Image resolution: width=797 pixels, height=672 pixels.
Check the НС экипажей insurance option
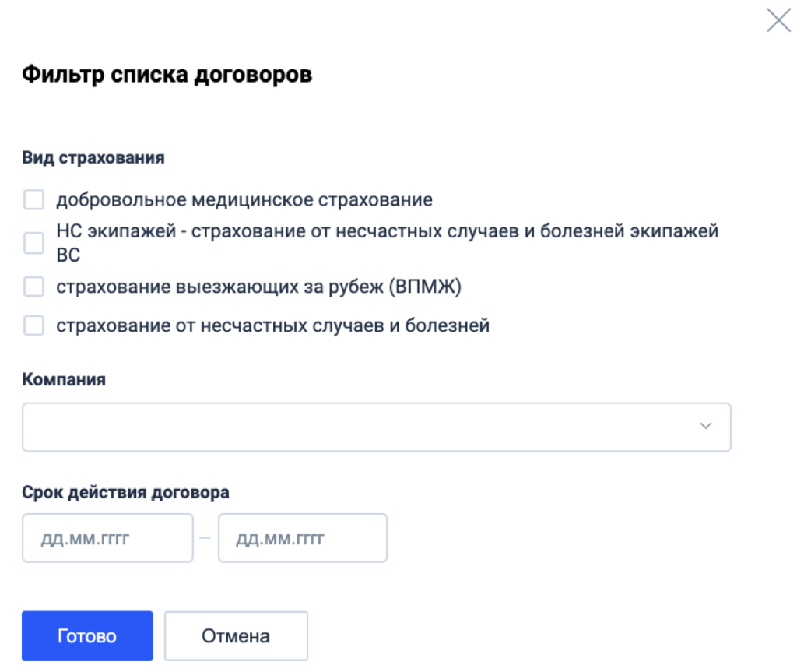tap(33, 243)
